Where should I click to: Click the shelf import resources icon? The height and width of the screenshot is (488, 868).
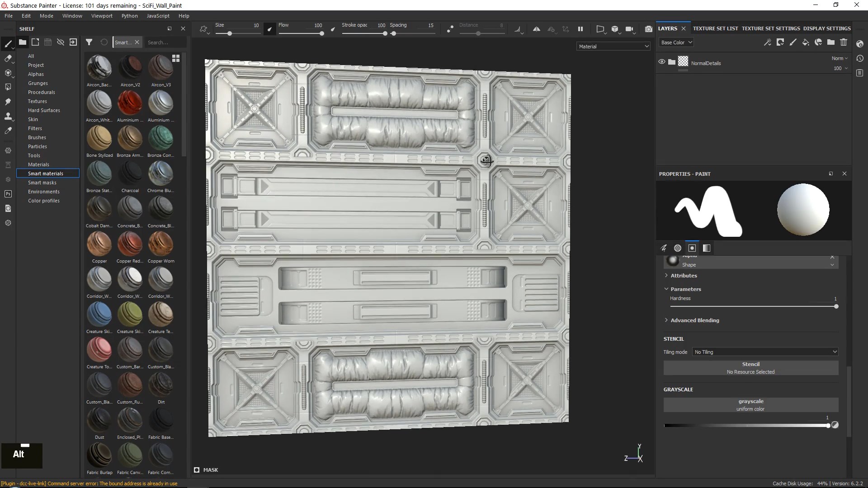[x=73, y=42]
